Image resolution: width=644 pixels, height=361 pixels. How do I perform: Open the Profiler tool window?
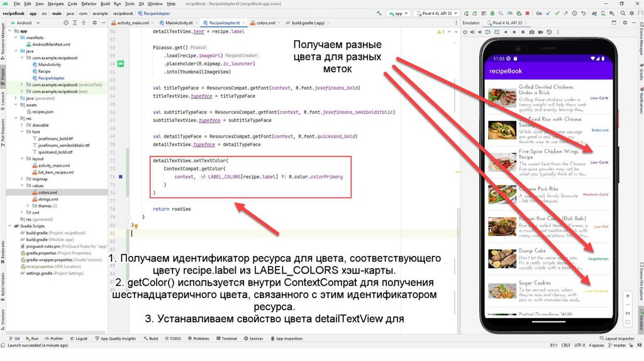click(54, 339)
